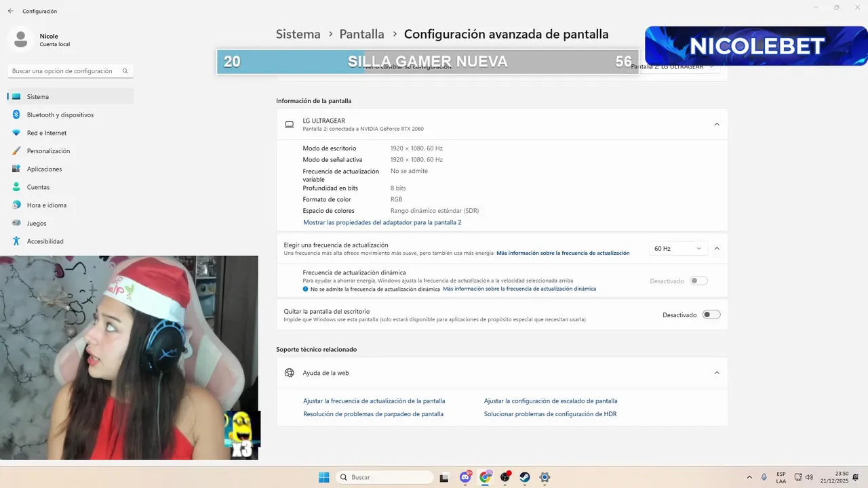868x488 pixels.
Task: Click the globe icon next to Ayuda de la web
Action: [289, 373]
